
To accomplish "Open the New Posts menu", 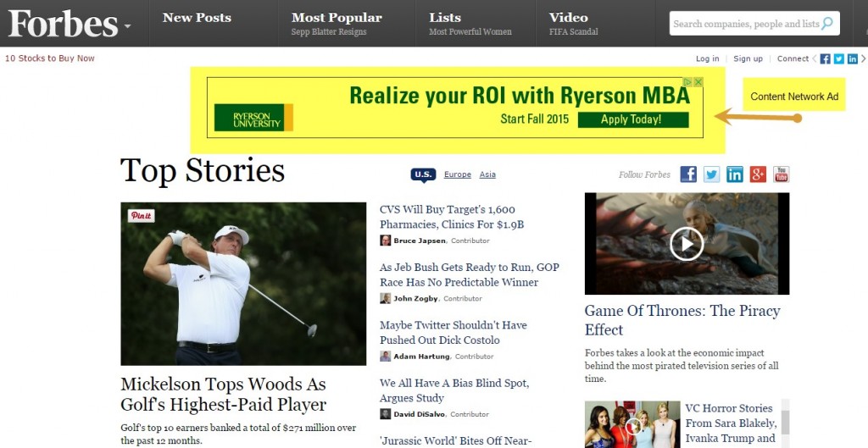I will pos(197,18).
